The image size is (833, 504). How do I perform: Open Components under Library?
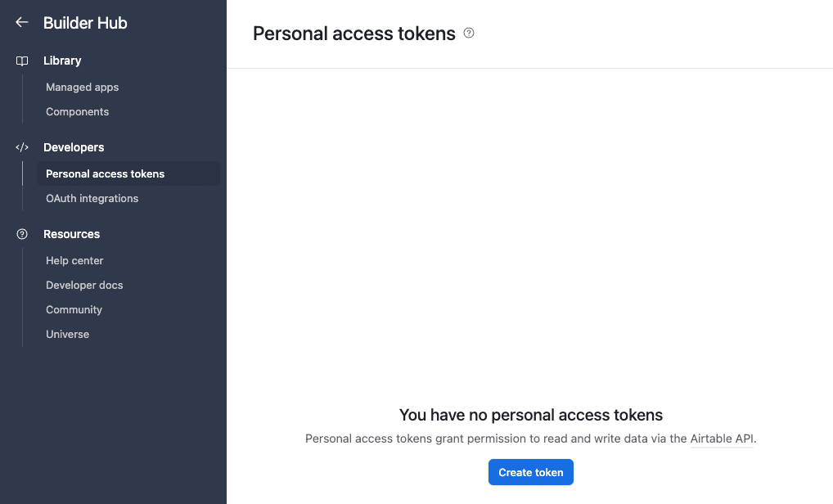[x=77, y=111]
